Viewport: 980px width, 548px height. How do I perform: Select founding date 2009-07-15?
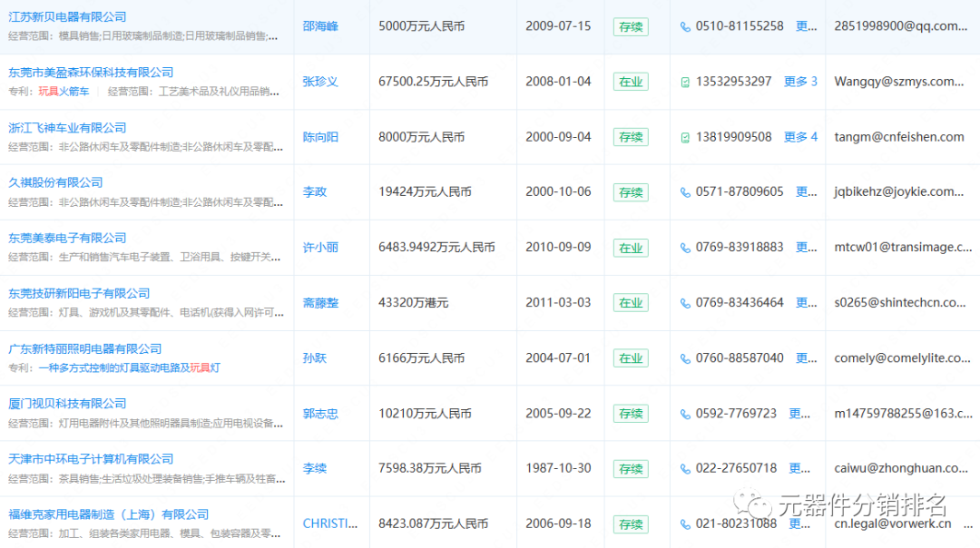coord(558,26)
